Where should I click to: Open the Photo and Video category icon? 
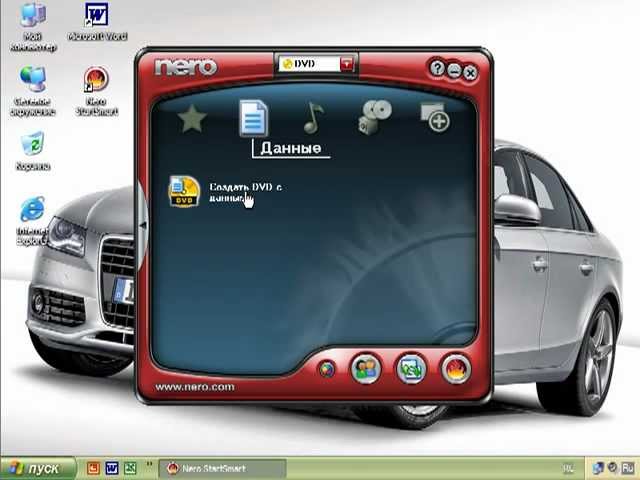click(x=374, y=117)
